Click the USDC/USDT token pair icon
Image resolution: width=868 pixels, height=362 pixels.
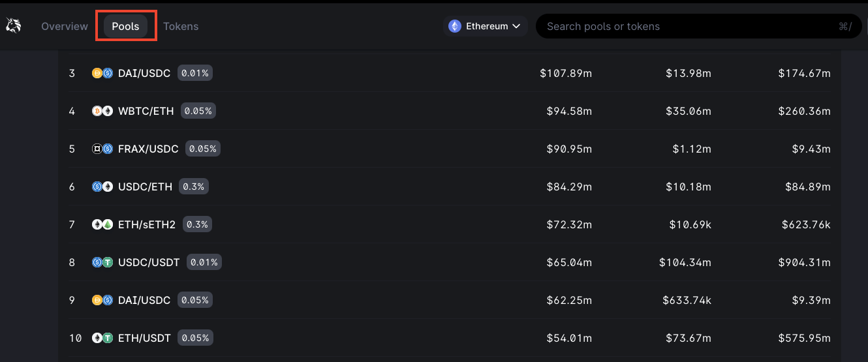point(102,263)
